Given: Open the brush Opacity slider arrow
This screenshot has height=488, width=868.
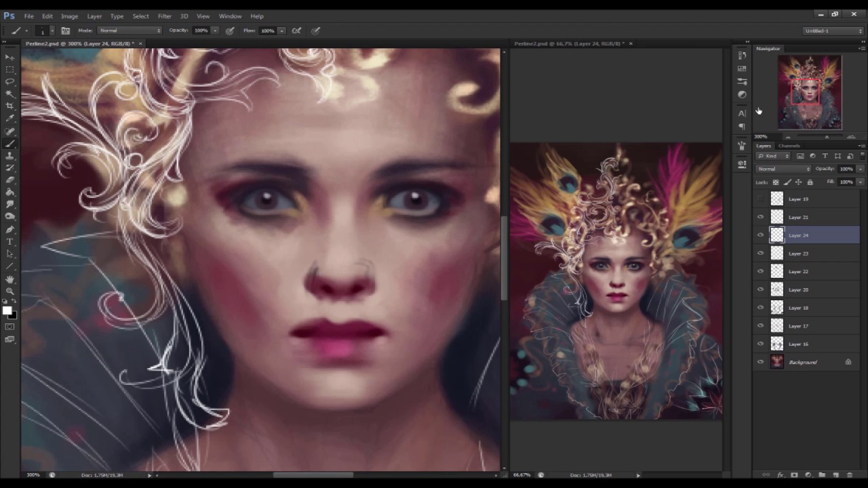Looking at the screenshot, I should pos(215,30).
